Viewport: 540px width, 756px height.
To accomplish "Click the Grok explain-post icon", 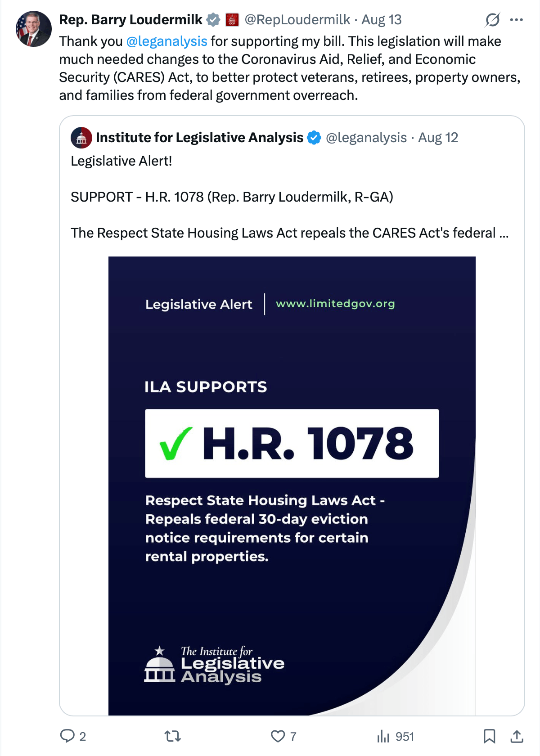I will coord(492,20).
